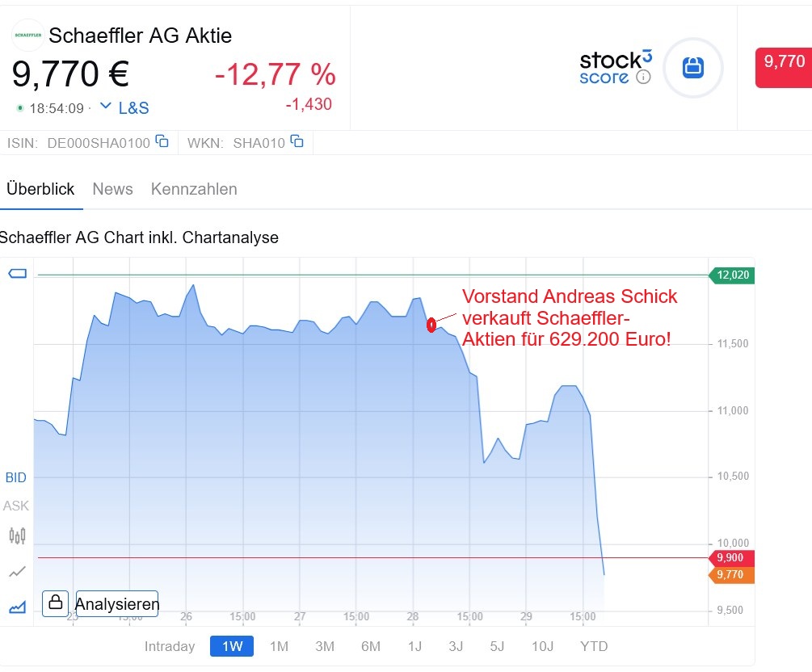Viewport: 812px width, 672px height.
Task: Select the Intraday time range
Action: point(170,646)
